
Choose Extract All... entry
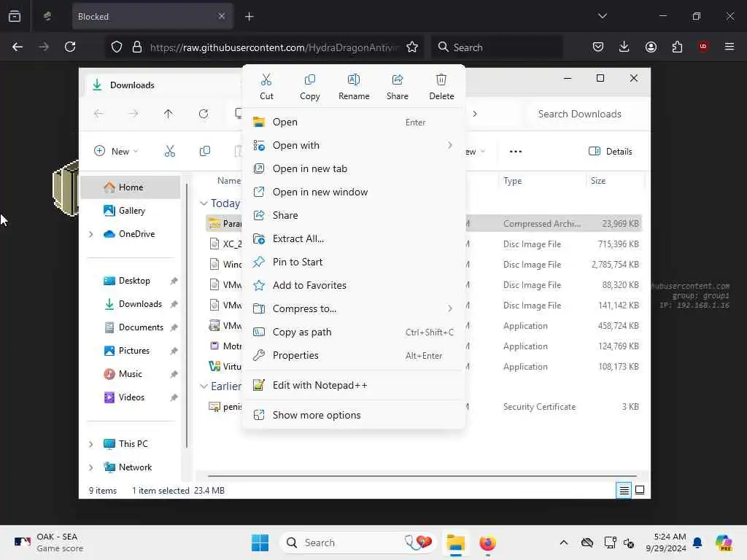point(354,238)
